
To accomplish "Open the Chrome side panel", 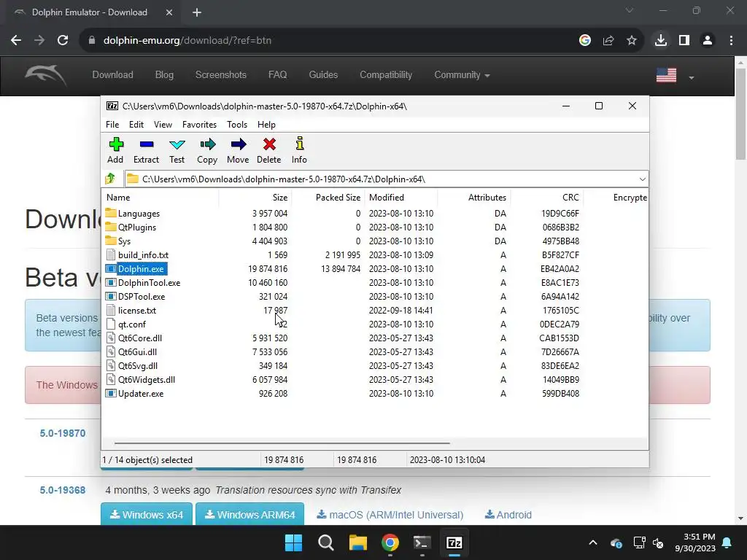I will (x=684, y=41).
